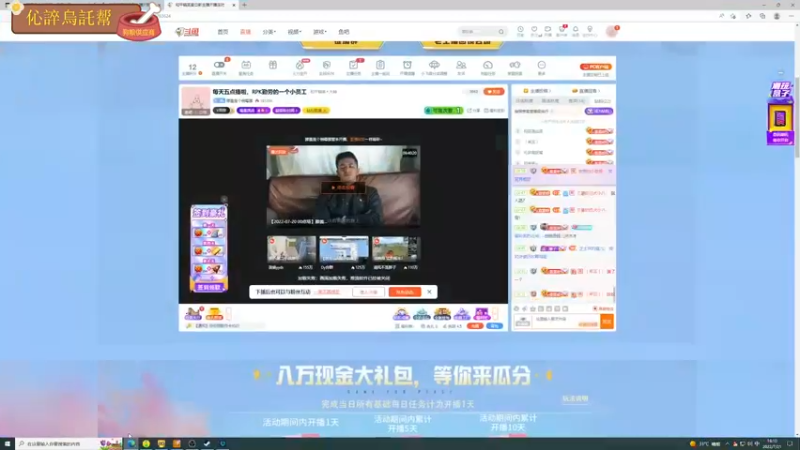800x450 pixels.
Task: Switch to last tab in chat ranking panel
Action: [603, 101]
